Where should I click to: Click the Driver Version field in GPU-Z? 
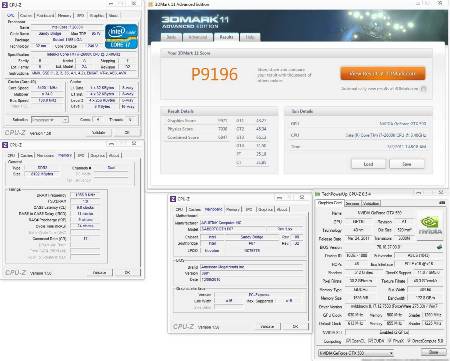tap(394, 306)
